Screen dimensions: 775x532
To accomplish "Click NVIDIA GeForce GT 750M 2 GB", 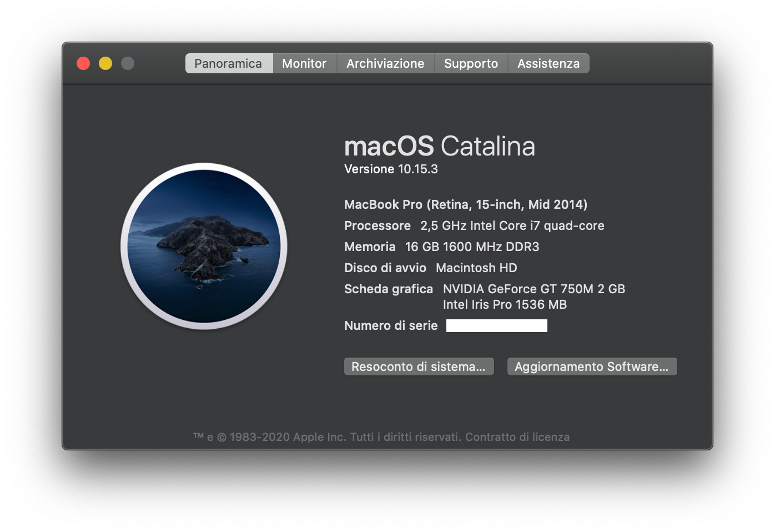I will (534, 289).
